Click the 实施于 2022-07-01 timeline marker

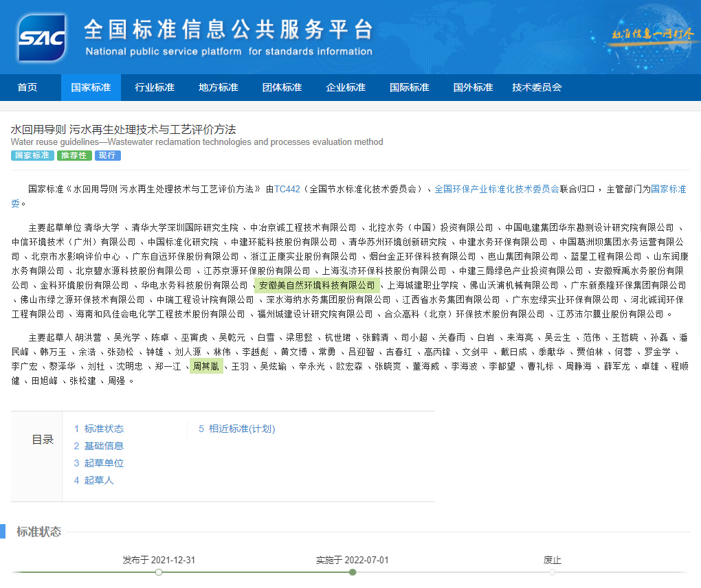tap(352, 572)
